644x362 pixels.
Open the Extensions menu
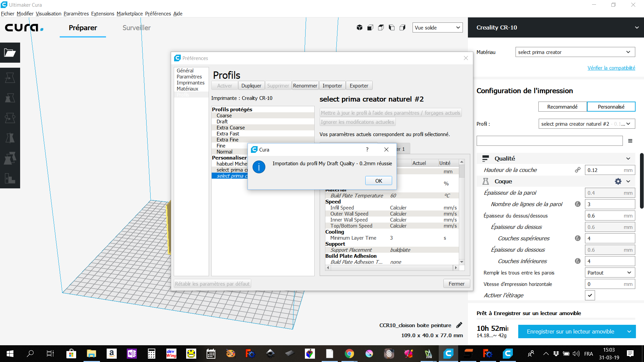point(103,14)
